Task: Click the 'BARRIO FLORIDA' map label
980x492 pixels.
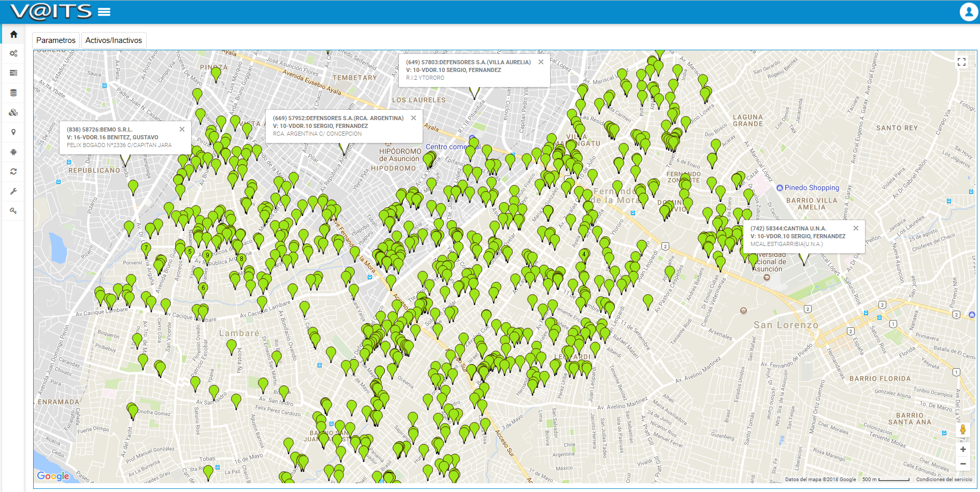Action: 880,379
